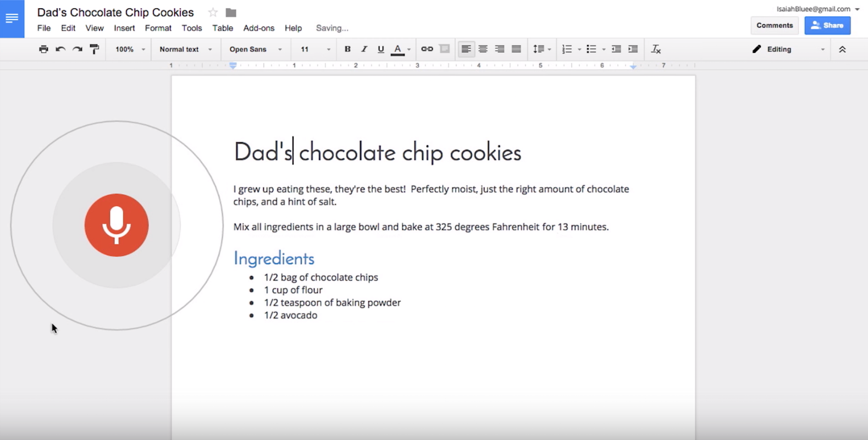Toggle italic formatting
This screenshot has height=440, width=868.
pos(364,50)
